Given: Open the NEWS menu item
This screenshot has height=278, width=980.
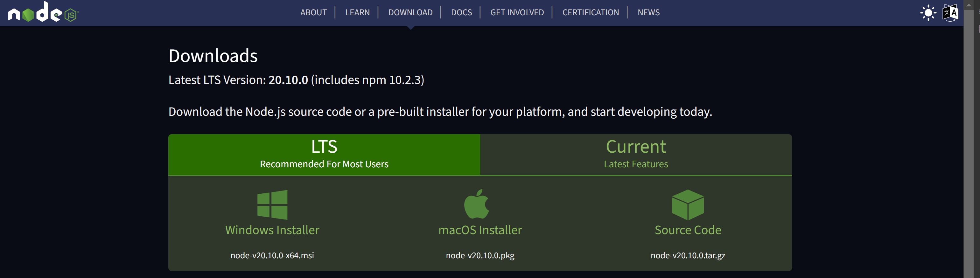Looking at the screenshot, I should [x=648, y=12].
